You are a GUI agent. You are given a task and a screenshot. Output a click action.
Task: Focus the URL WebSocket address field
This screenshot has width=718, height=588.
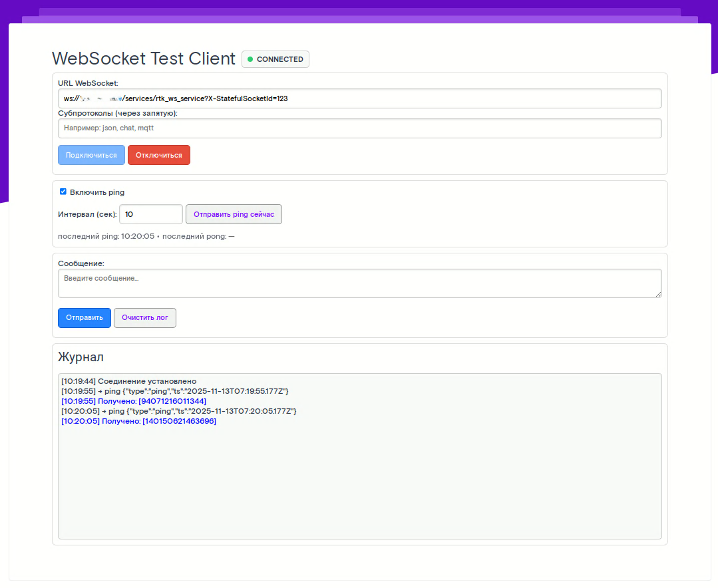pos(359,98)
